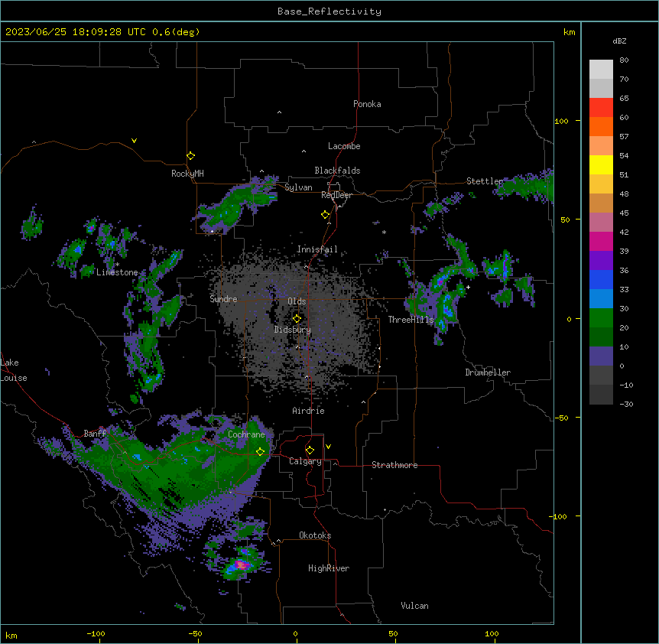
Task: Click the Calgary city label
Action: 305,461
